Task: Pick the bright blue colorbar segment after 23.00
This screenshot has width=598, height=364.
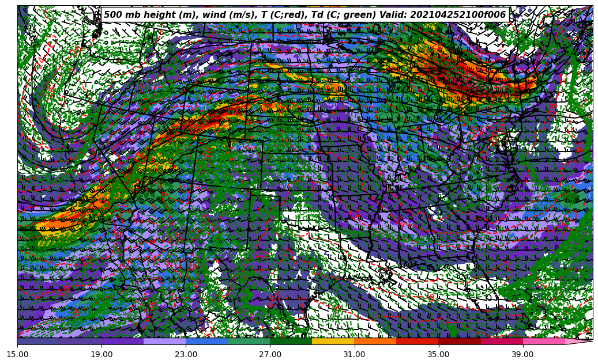Action: (206, 341)
